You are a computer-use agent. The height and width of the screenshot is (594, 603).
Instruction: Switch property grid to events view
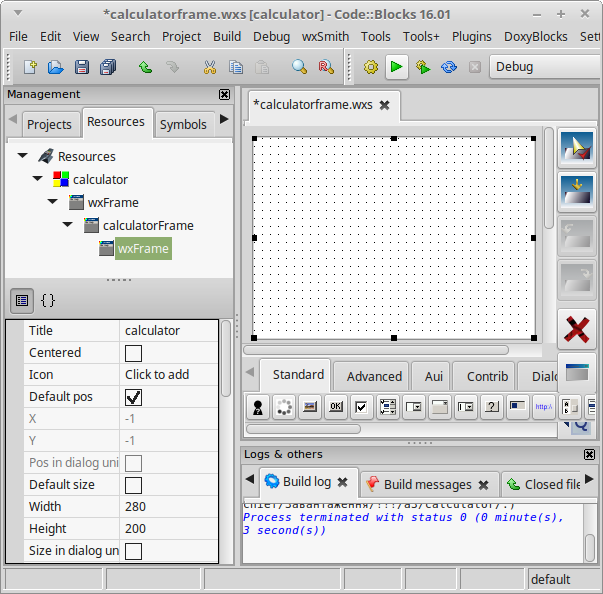(48, 301)
